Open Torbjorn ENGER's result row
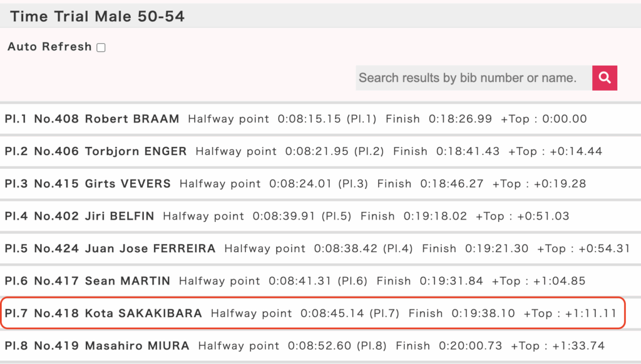641x364 pixels. [320, 151]
